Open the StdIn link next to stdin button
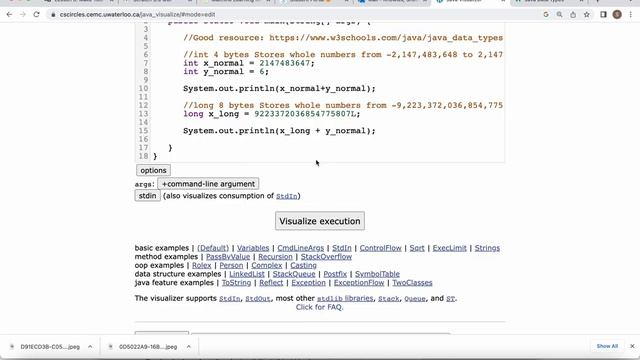Viewport: 640px width, 360px height. coord(287,196)
